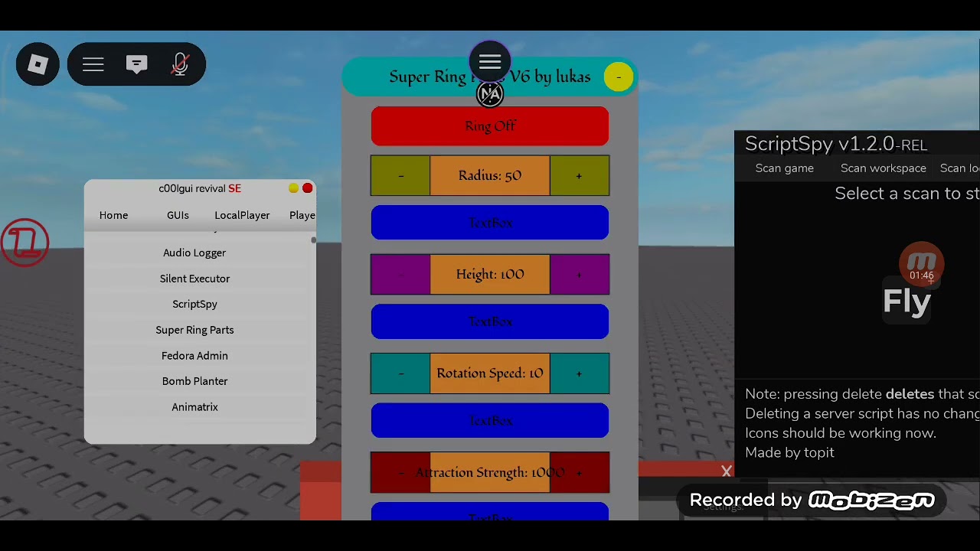980x551 pixels.
Task: Decrease Radius with minus button
Action: [400, 176]
